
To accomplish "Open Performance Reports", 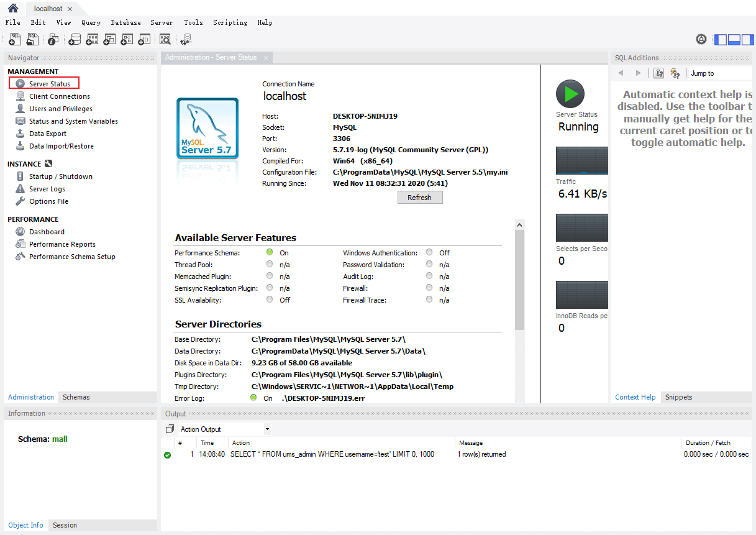I will (x=62, y=244).
